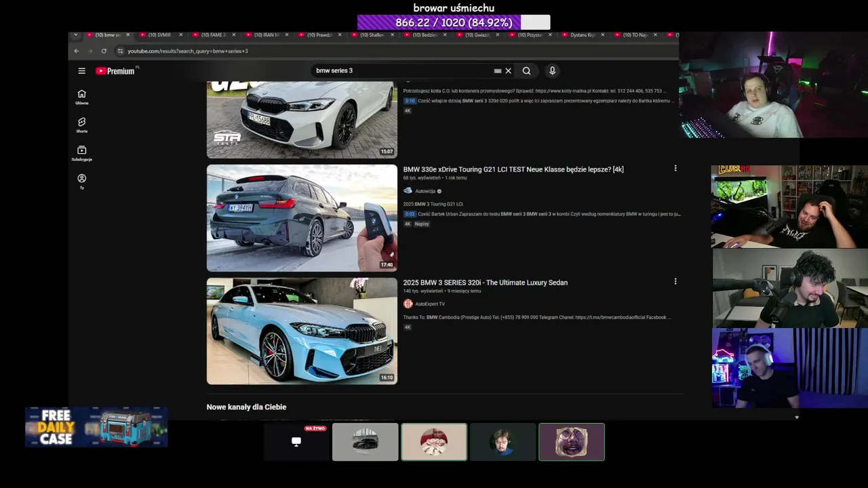Click the browser back arrow
This screenshot has width=868, height=488.
[x=77, y=51]
